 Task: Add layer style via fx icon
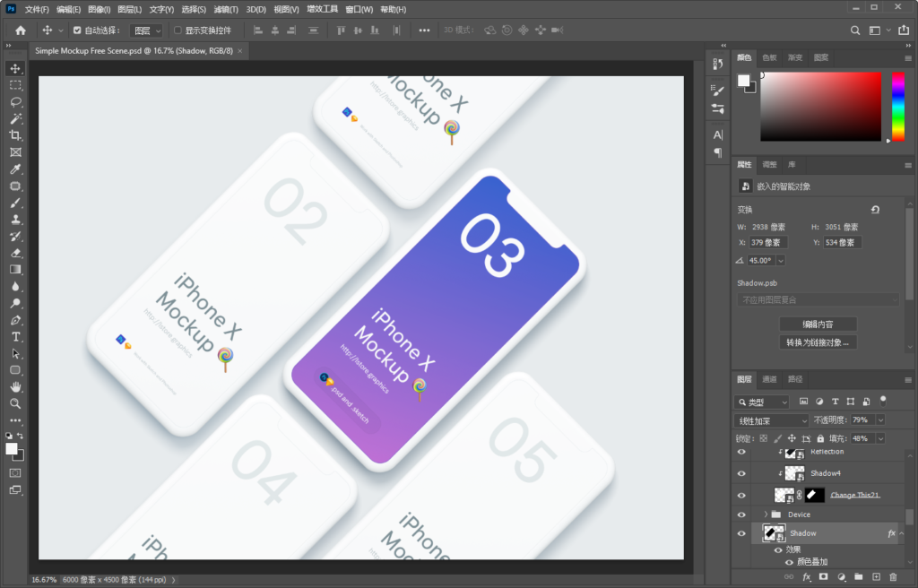[806, 577]
